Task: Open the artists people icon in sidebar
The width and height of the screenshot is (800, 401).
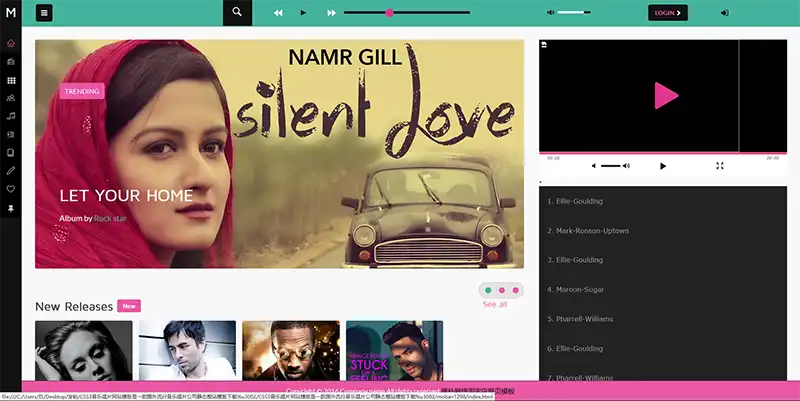Action: pos(11,98)
